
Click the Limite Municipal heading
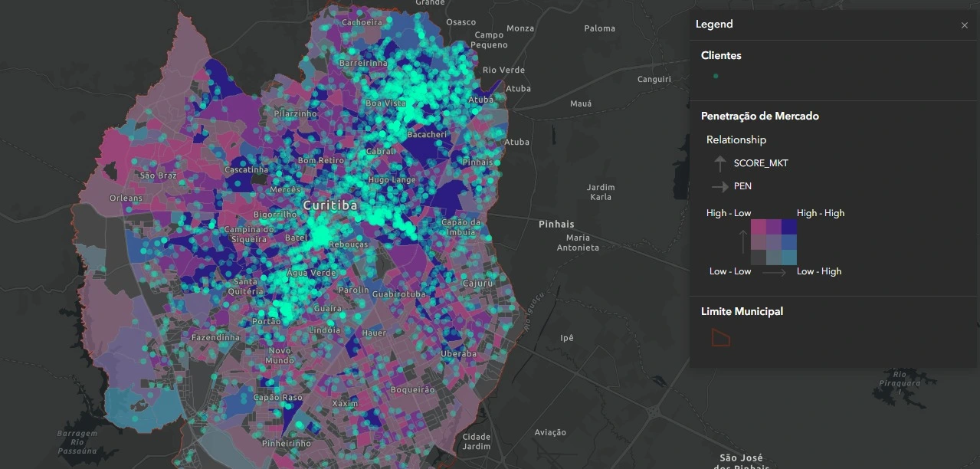click(x=742, y=311)
